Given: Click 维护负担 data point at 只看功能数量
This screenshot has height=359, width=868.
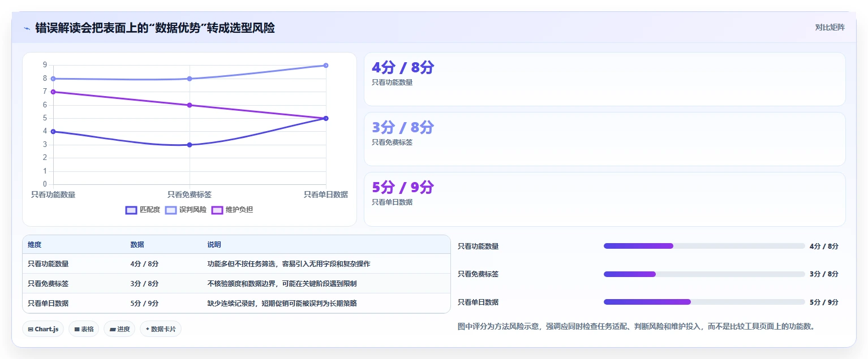Looking at the screenshot, I should 53,92.
